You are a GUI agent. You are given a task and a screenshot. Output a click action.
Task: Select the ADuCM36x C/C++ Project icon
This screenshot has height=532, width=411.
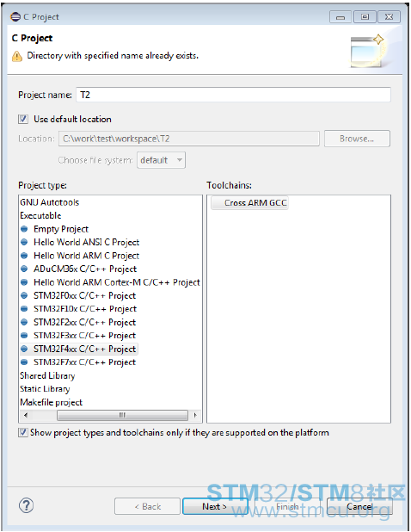[24, 269]
